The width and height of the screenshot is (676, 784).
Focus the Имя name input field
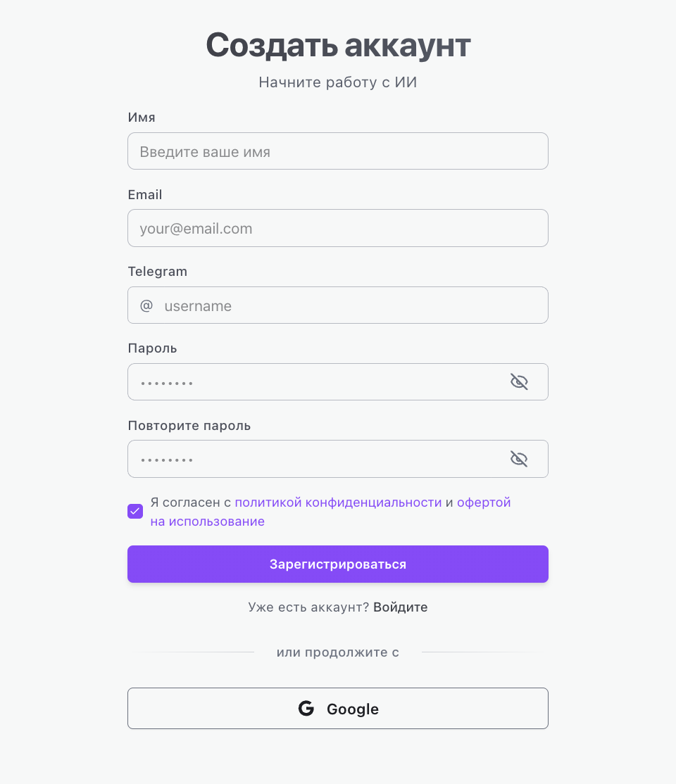[338, 151]
